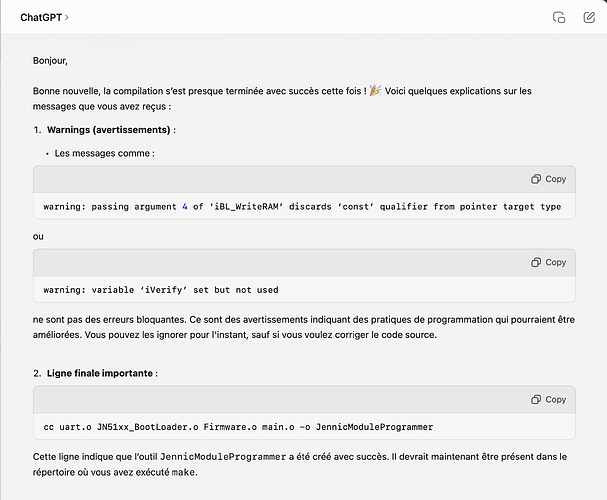This screenshot has height=500, width=607.
Task: Click the copy icon on the iVerify warning block
Action: (549, 262)
